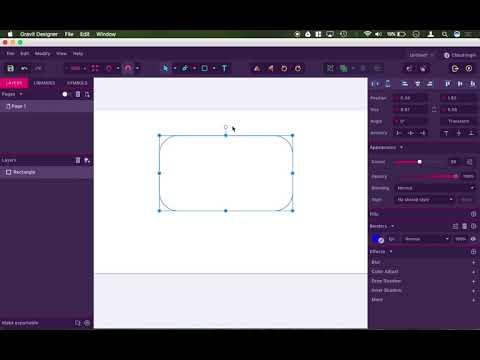480x360 pixels.
Task: Click the Export icon in the toolbar
Action: [455, 68]
